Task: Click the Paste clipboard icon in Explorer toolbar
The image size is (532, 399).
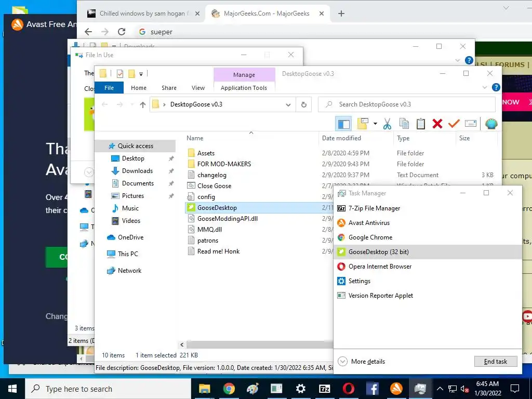Action: point(421,124)
